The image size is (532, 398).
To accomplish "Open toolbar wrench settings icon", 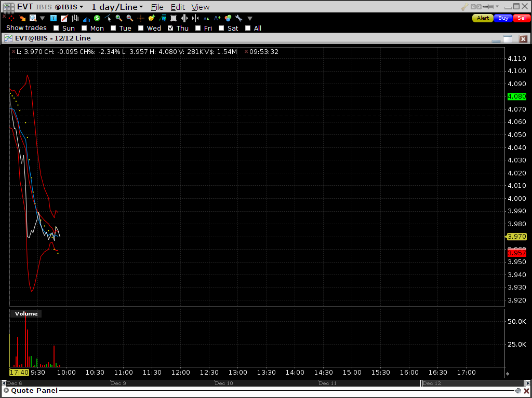I will point(239,18).
